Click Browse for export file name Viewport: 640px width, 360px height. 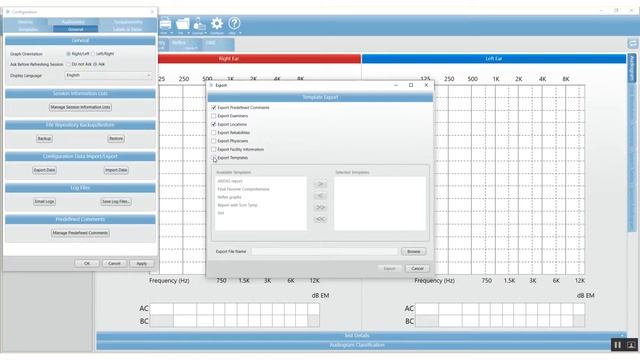point(413,251)
